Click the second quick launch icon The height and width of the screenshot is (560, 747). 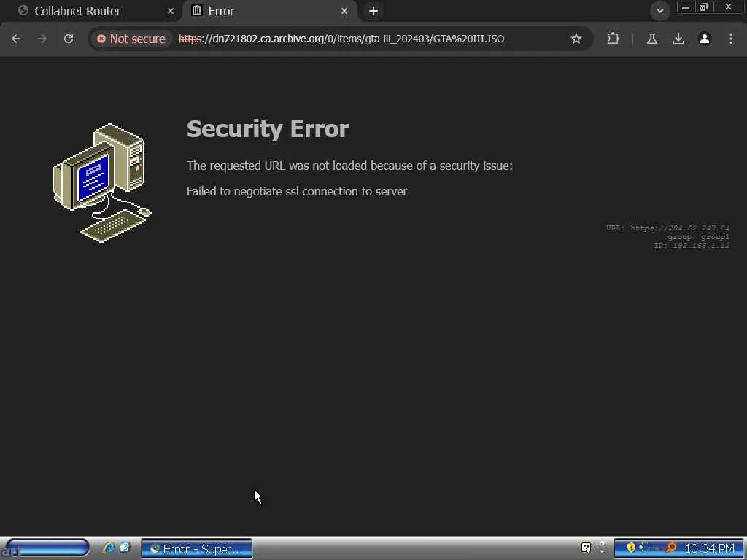coord(125,548)
